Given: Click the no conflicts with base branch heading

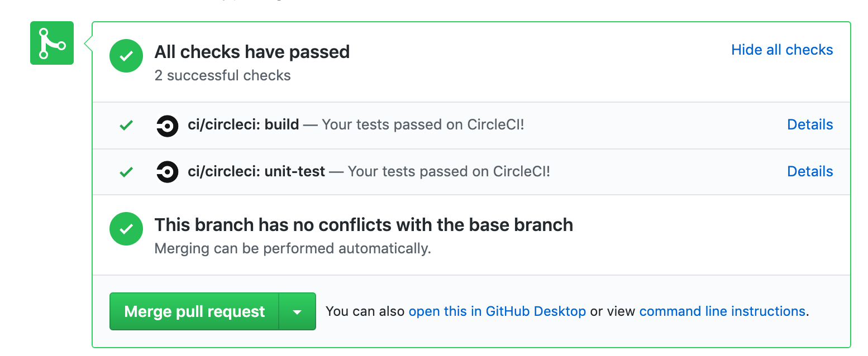Looking at the screenshot, I should coord(364,225).
